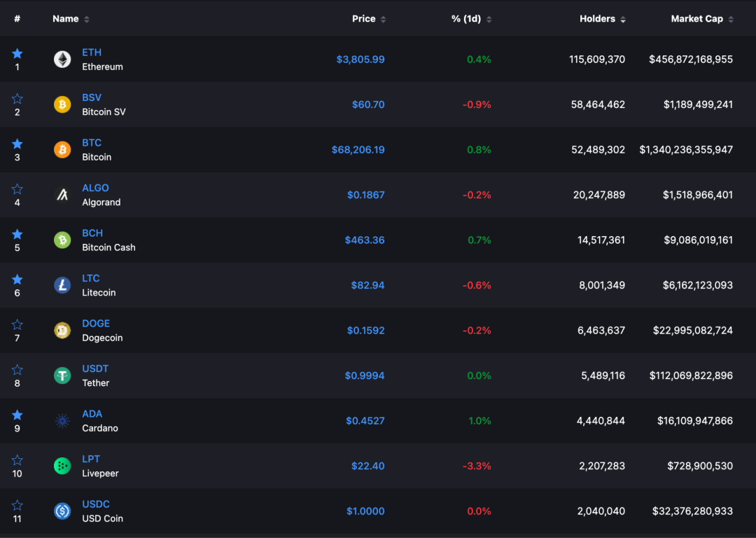This screenshot has width=756, height=538.
Task: Click the Litecoin logo icon
Action: click(62, 285)
